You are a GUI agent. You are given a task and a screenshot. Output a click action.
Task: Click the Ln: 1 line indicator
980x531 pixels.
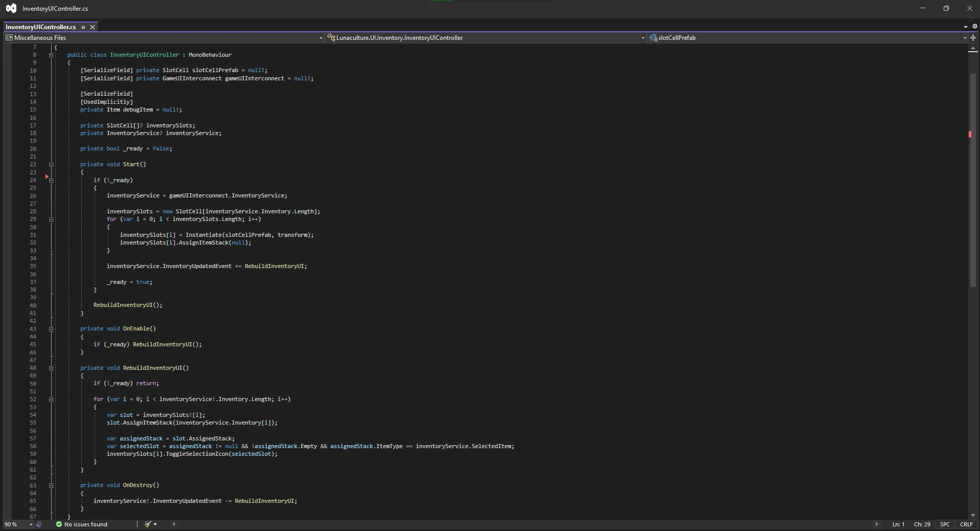coord(899,524)
